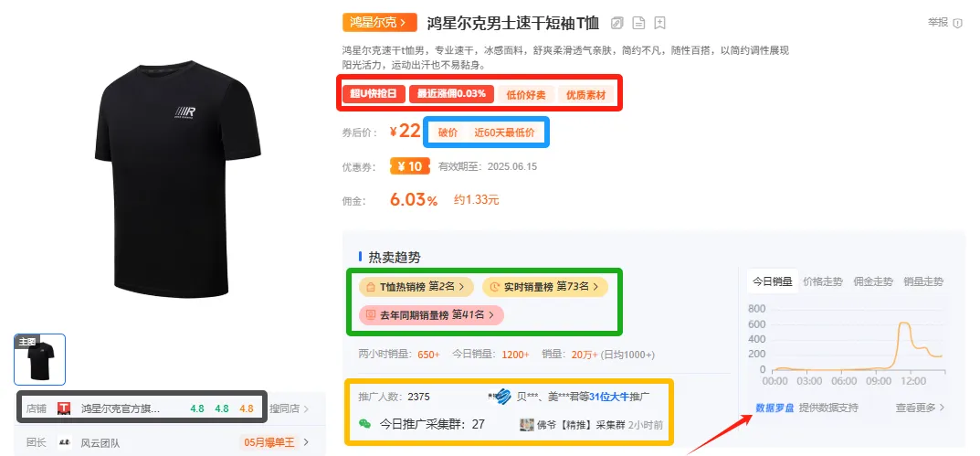The width and height of the screenshot is (980, 456).
Task: Expand the 去年同期销量榜 第41名 ranking
Action: (x=431, y=314)
